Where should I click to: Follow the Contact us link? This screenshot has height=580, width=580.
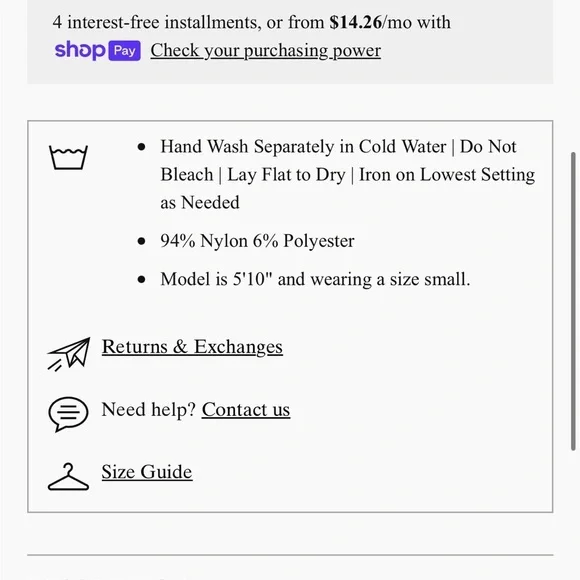coord(246,409)
